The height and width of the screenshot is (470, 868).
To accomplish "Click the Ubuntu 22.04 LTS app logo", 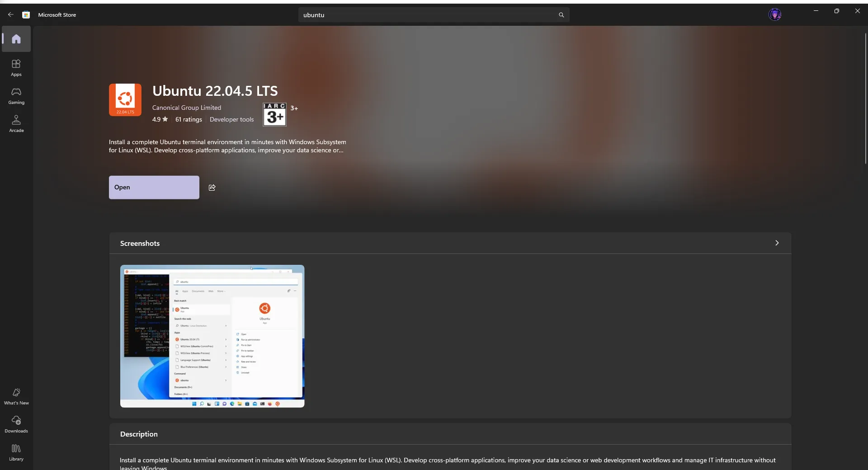I will pos(125,100).
